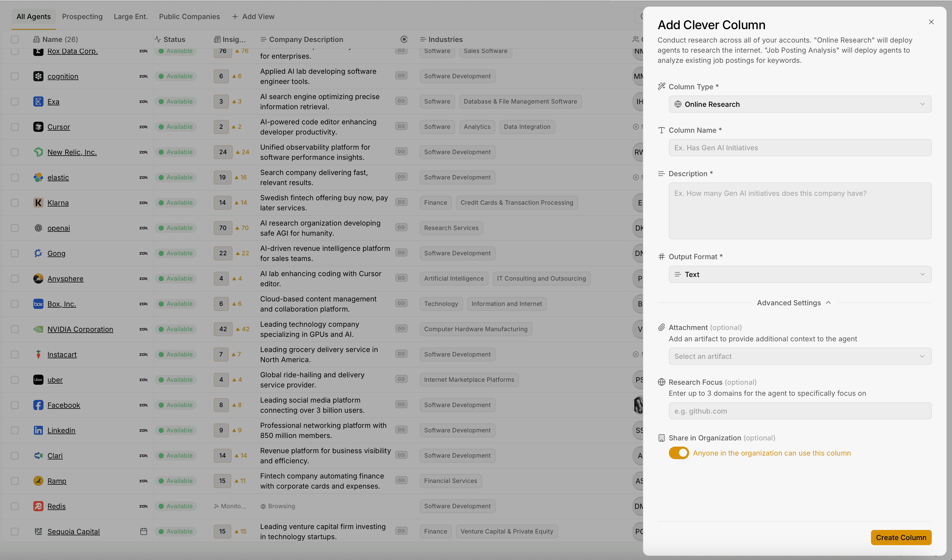Click the circle icon beside the Company Description header
The height and width of the screenshot is (560, 952).
click(404, 39)
